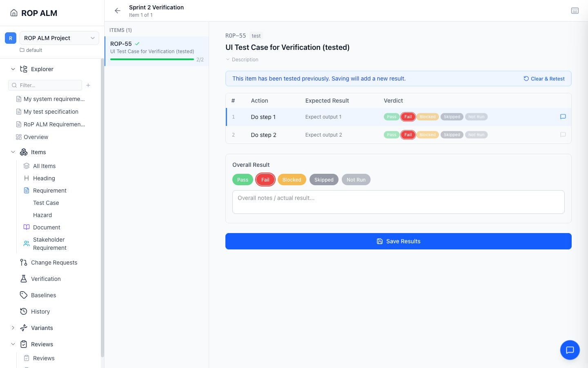Set step 1 verdict to Not Run
Viewport: 588px width, 368px height.
[x=476, y=117]
